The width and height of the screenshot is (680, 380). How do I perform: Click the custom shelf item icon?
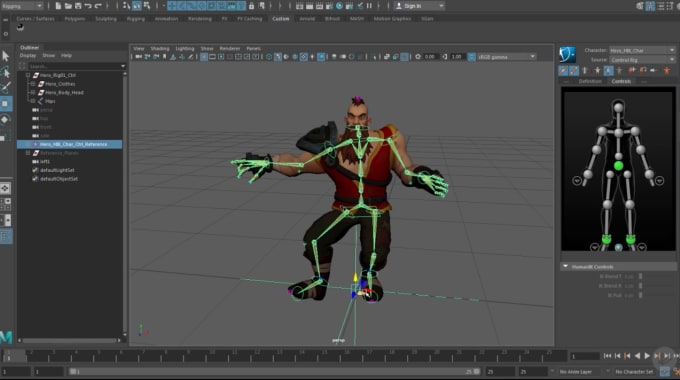point(20,27)
